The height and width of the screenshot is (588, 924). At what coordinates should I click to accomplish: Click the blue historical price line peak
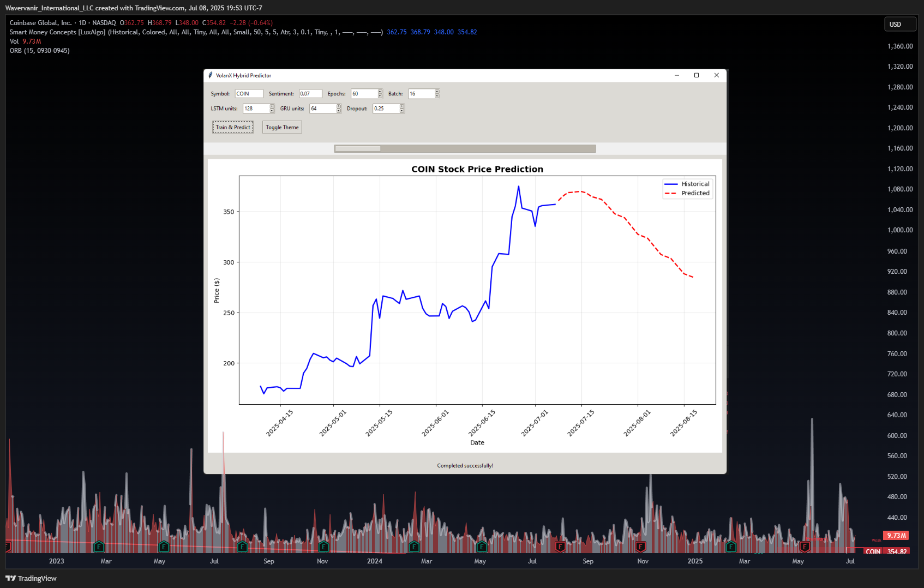[519, 187]
